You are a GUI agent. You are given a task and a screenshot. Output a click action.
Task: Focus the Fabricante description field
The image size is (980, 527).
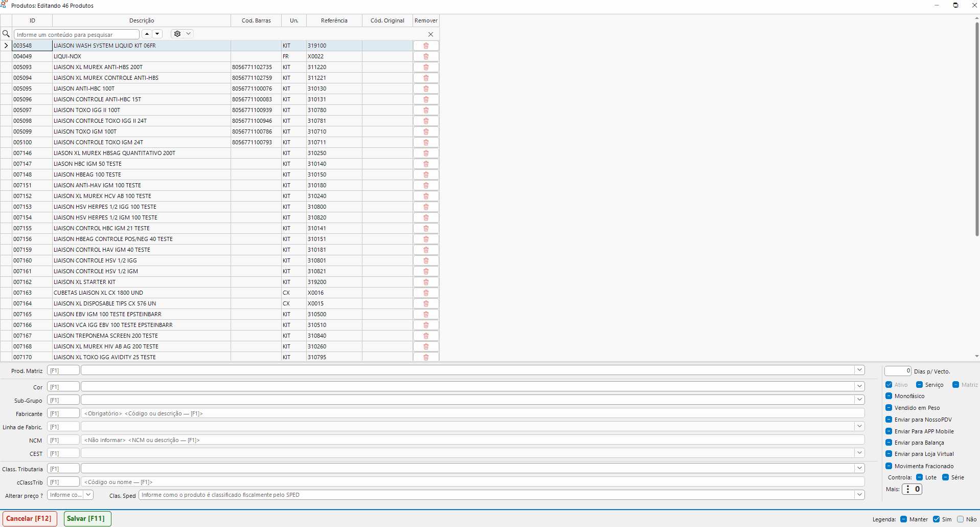pyautogui.click(x=472, y=413)
